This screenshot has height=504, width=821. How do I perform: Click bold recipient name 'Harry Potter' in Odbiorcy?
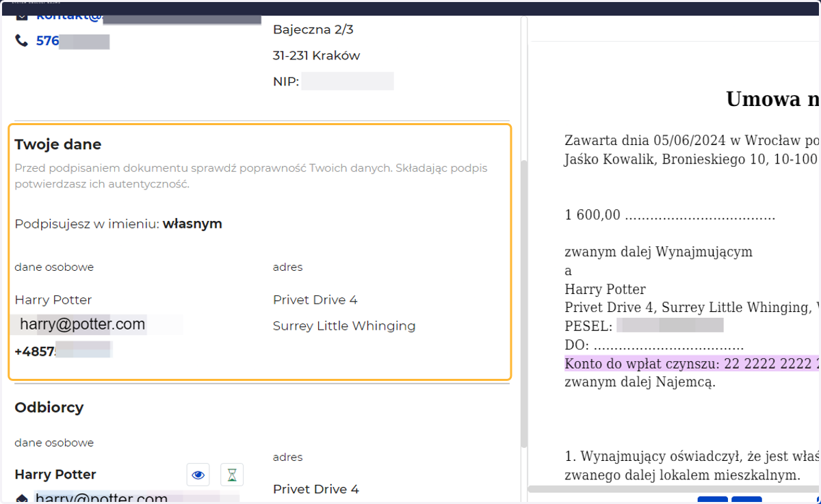pyautogui.click(x=55, y=475)
